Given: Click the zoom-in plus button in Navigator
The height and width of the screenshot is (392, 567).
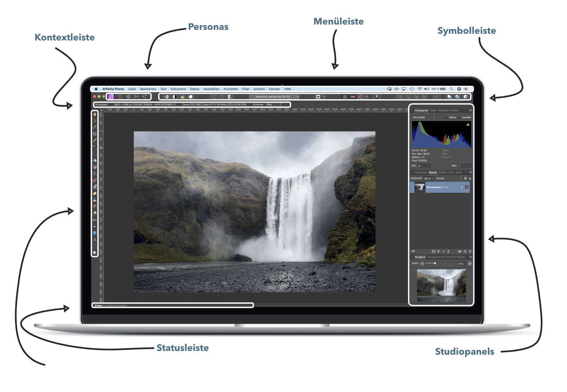Looking at the screenshot, I should point(470,264).
